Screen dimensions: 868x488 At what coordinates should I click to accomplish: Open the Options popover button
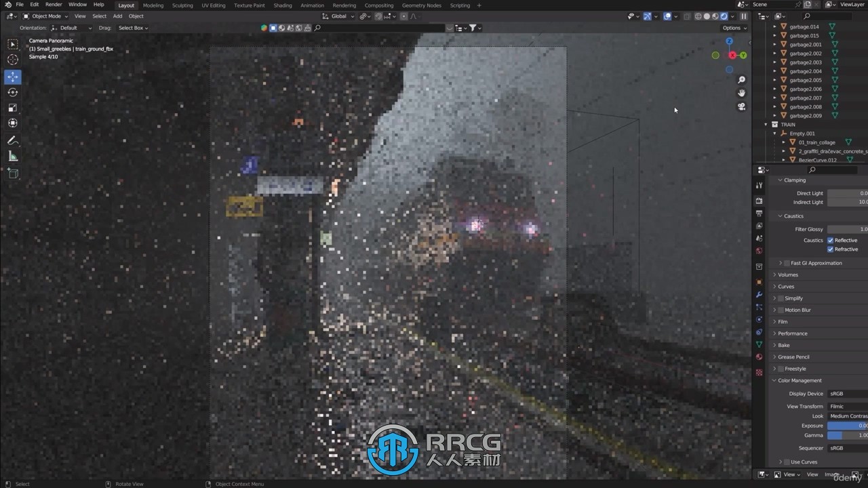[734, 28]
